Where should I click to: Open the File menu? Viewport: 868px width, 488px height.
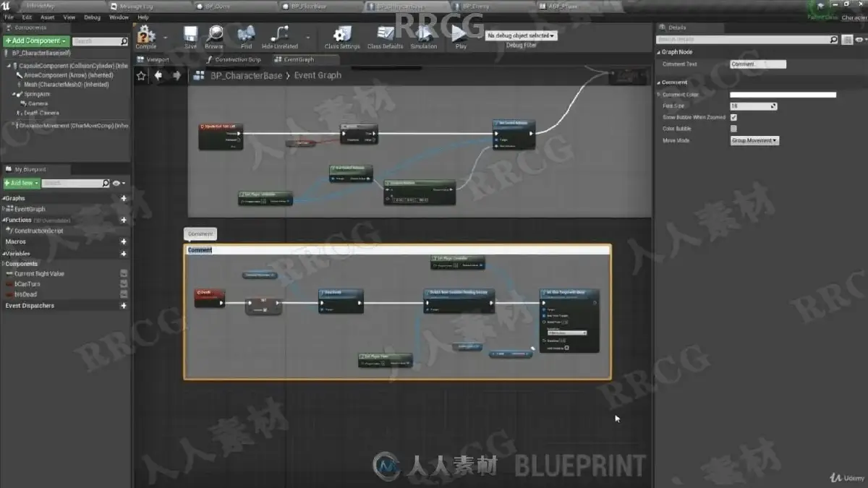point(9,17)
